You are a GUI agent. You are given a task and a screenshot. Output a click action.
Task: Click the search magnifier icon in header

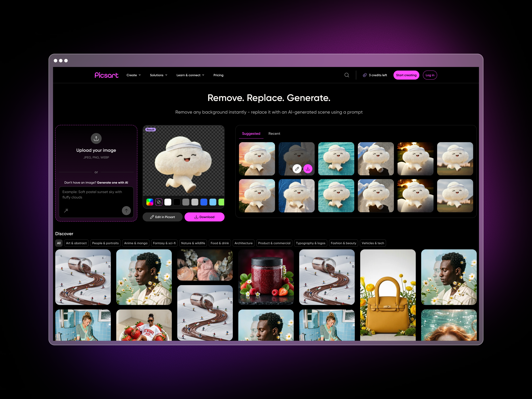point(347,75)
